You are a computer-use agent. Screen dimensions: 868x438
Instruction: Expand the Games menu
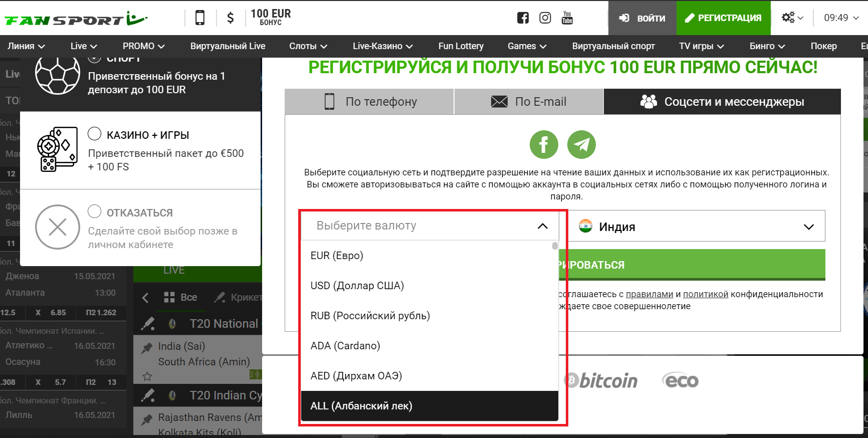click(527, 46)
